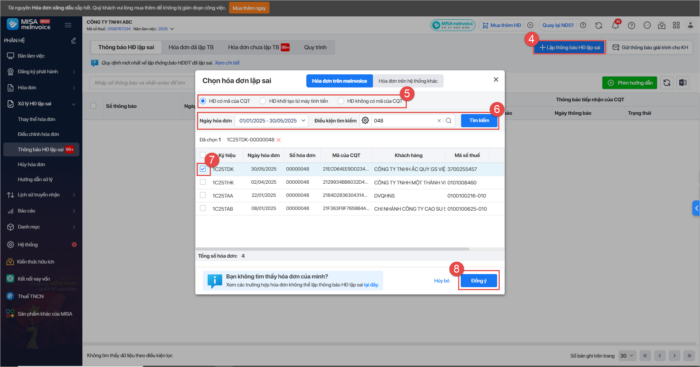The height and width of the screenshot is (367, 700).
Task: Click the dialog's horizontal scrollbar
Action: point(333,249)
